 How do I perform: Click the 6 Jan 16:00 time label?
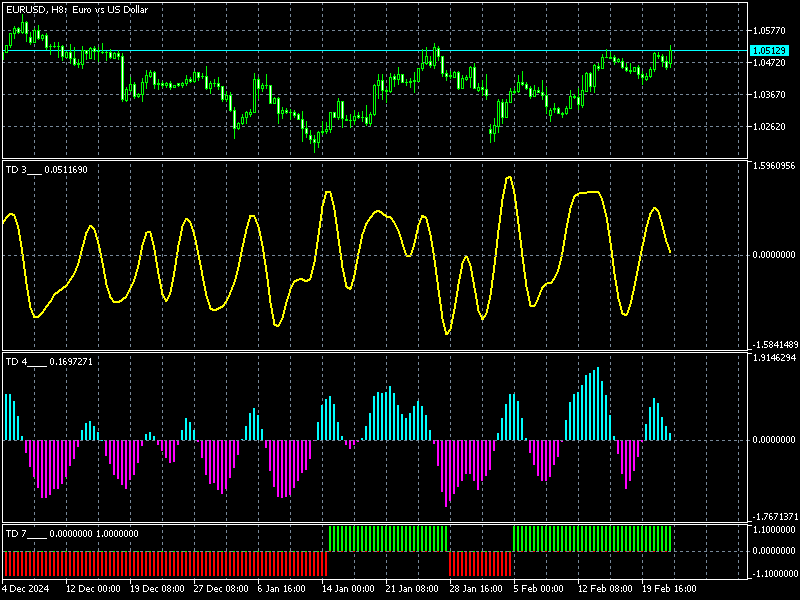click(282, 589)
